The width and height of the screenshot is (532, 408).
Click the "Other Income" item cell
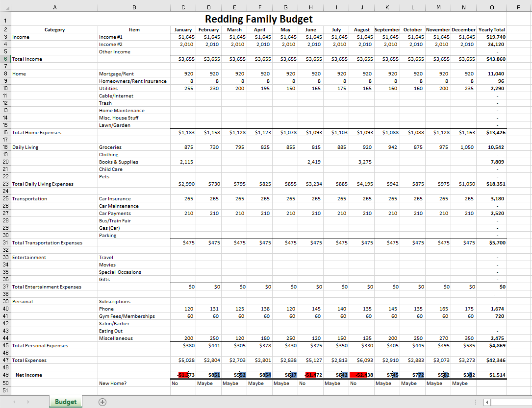coord(134,52)
